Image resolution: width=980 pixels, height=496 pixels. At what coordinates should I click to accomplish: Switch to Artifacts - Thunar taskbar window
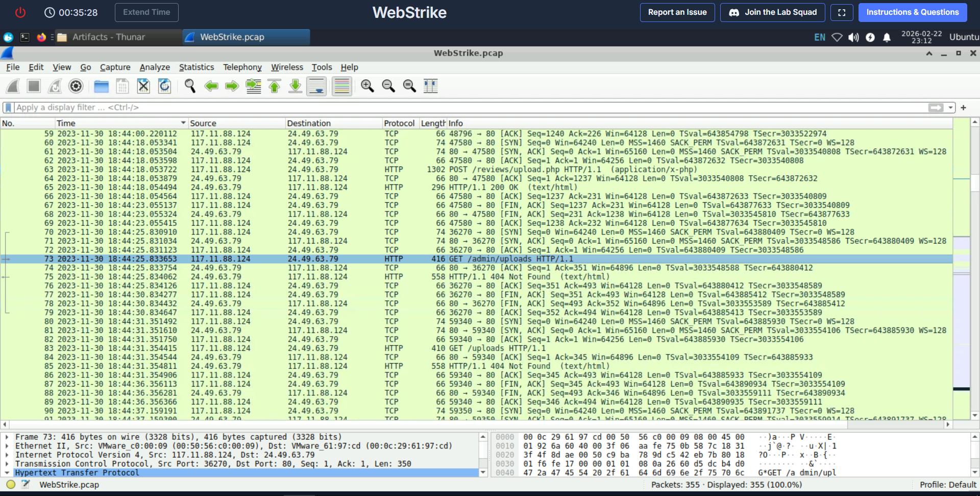pyautogui.click(x=117, y=37)
